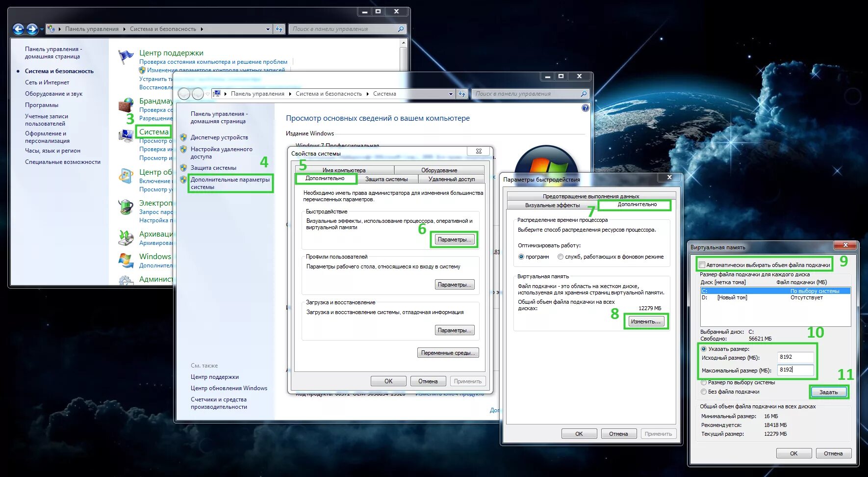Image resolution: width=868 pixels, height=477 pixels.
Task: Click Параметры button under Профили пользователей
Action: [x=455, y=285]
